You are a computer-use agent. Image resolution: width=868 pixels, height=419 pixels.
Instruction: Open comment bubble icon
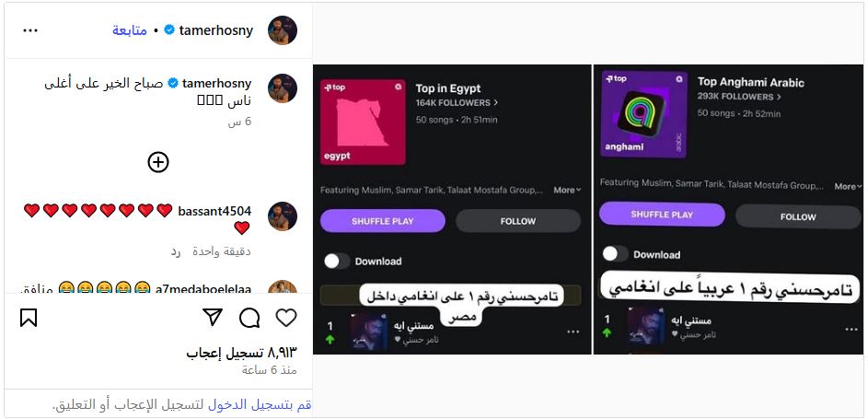249,318
